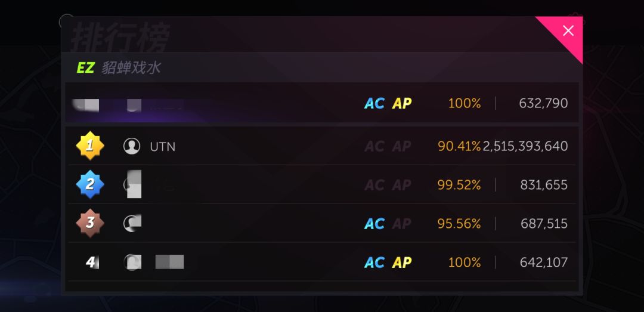The width and height of the screenshot is (644, 312).
Task: Click the blue rank 2 badge
Action: 90,184
